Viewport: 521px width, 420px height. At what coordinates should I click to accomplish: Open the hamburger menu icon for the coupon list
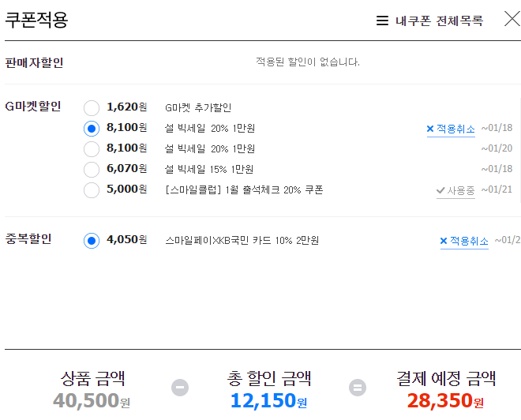click(x=382, y=21)
